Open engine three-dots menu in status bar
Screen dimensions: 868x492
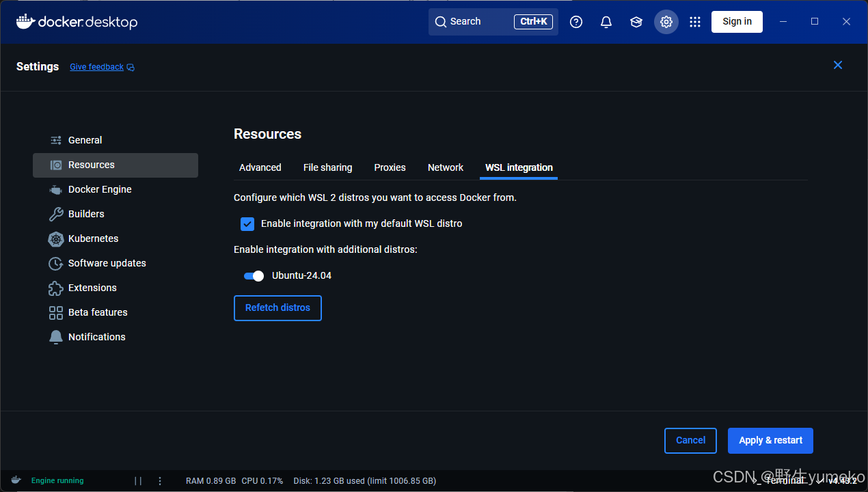(x=160, y=480)
